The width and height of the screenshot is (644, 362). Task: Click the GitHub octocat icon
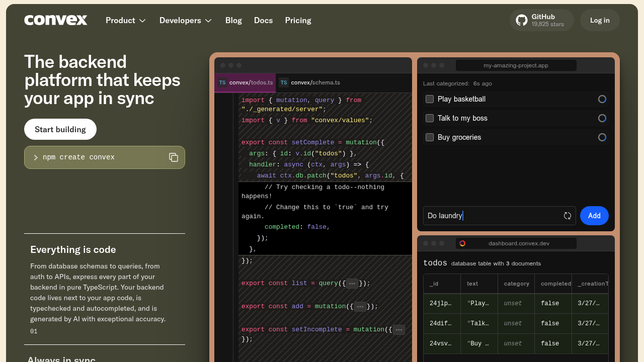click(x=522, y=20)
